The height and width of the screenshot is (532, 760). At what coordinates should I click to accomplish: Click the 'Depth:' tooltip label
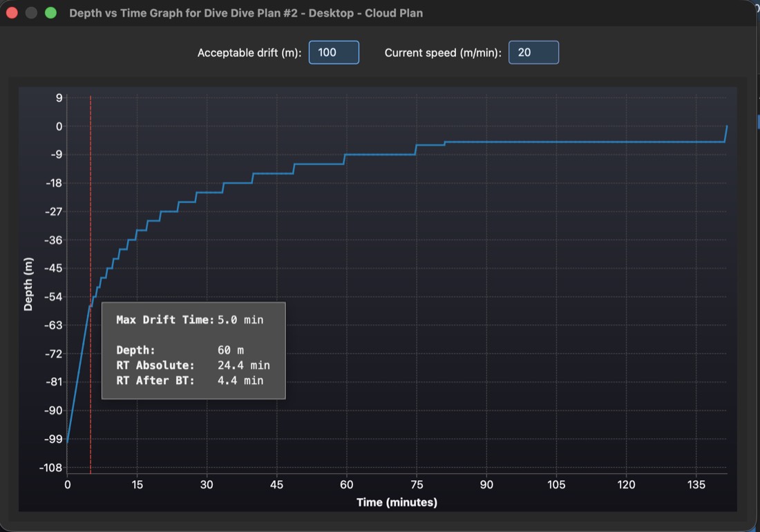pos(135,350)
